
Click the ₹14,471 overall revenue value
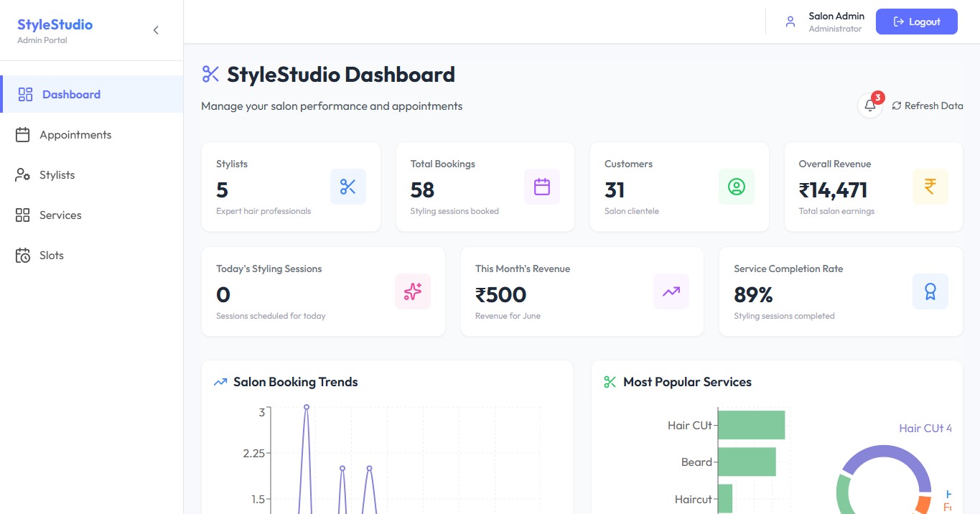tap(833, 190)
